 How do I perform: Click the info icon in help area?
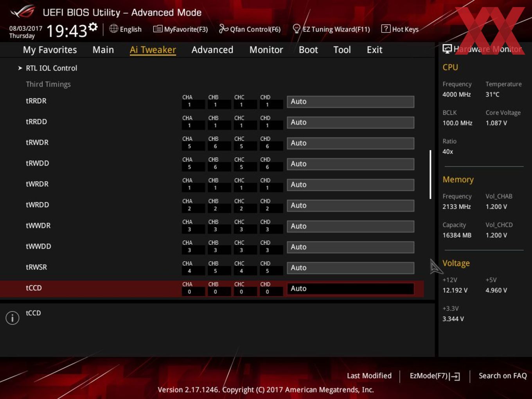[x=13, y=318]
